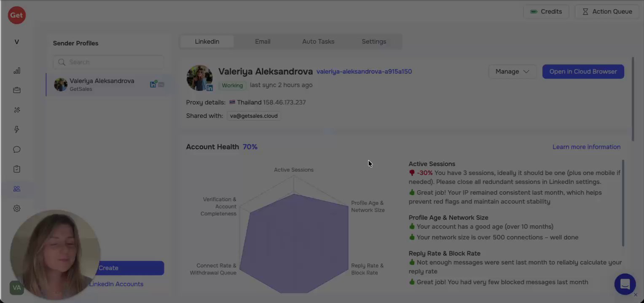Select the Valeriya Aleksandrova sender profile row
This screenshot has height=303, width=644.
tap(109, 85)
